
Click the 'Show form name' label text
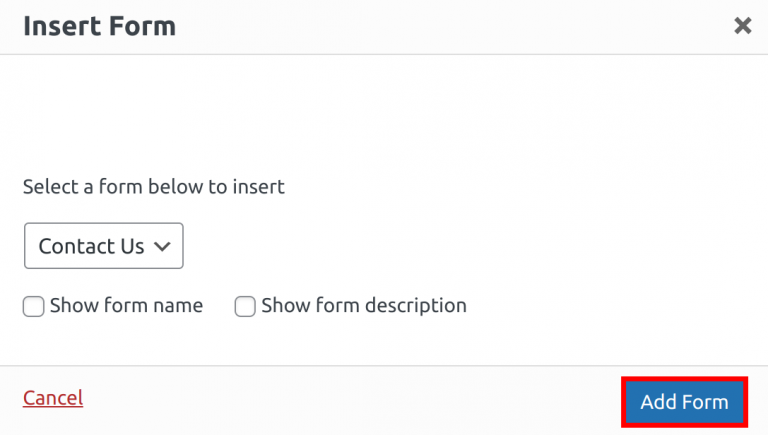(x=126, y=306)
